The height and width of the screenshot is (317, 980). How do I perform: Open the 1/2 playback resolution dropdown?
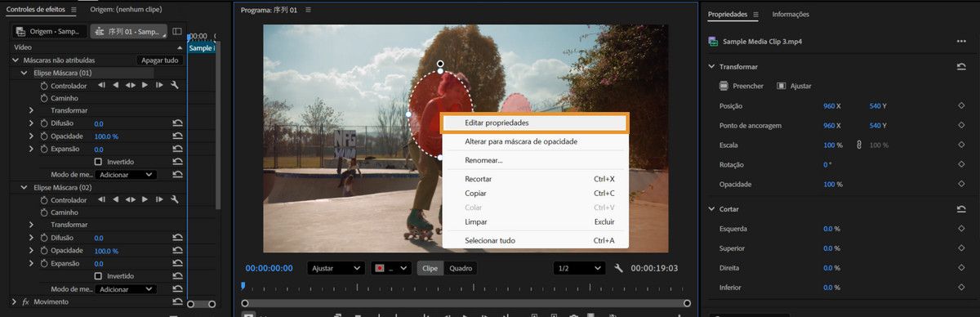point(579,268)
